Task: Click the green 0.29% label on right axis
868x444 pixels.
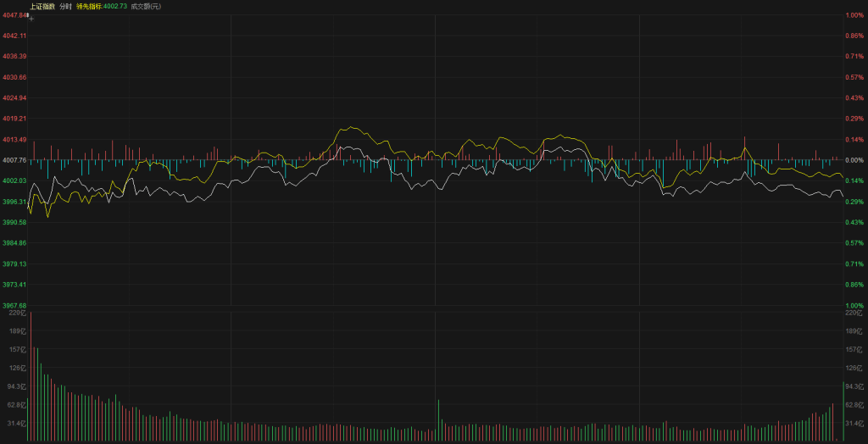Action: point(854,202)
